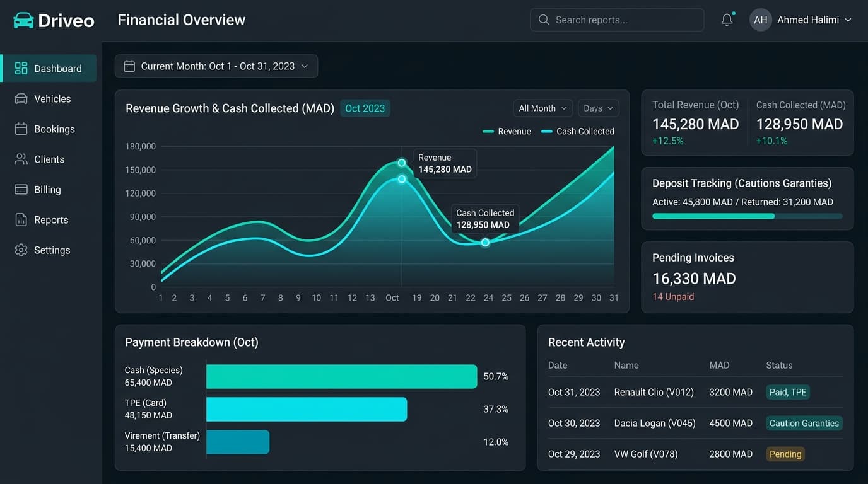Viewport: 868px width, 484px height.
Task: Click the Oct 2023 badge
Action: pyautogui.click(x=365, y=108)
